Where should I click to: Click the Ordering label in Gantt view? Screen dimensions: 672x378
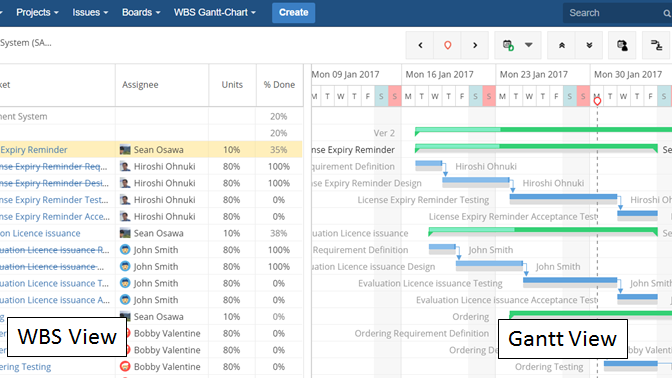[471, 317]
